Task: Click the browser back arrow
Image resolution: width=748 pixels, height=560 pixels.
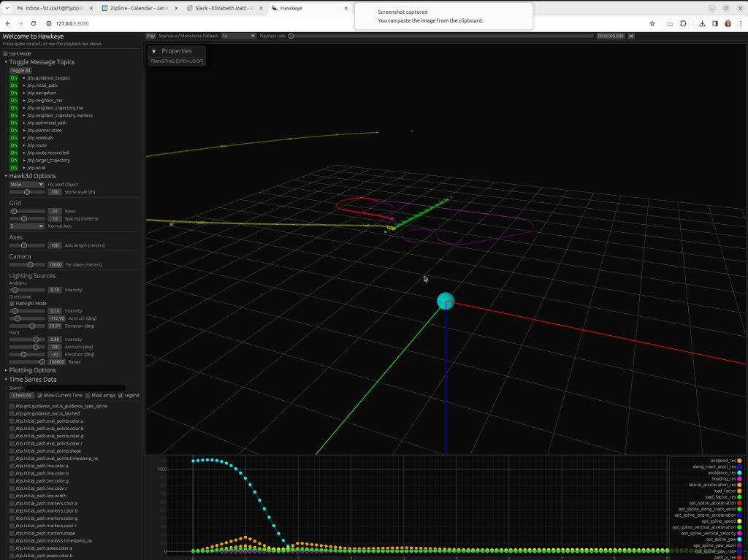Action: 8,23
